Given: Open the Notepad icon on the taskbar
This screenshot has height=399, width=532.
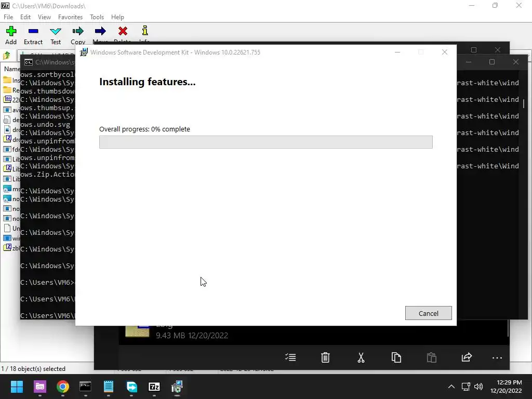Looking at the screenshot, I should point(108,387).
